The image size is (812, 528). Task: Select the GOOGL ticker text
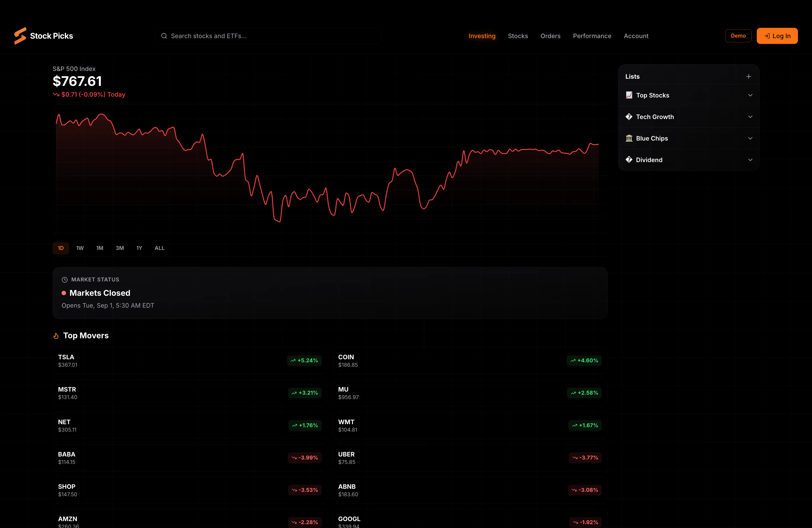(349, 519)
